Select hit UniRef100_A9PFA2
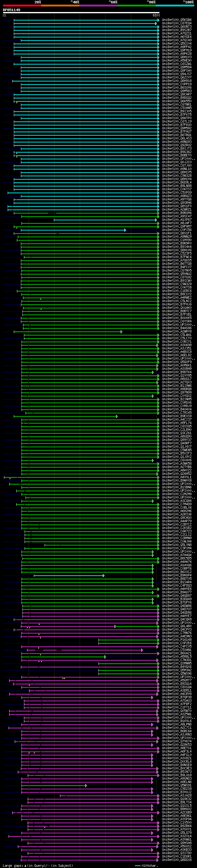The height and width of the screenshot is (868, 197). (x=177, y=47)
